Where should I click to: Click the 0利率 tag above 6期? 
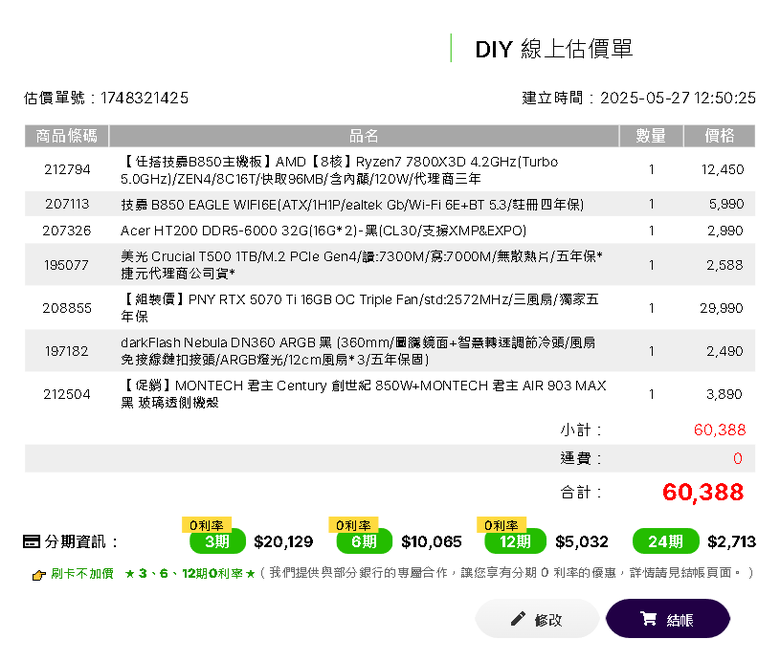coord(353,525)
